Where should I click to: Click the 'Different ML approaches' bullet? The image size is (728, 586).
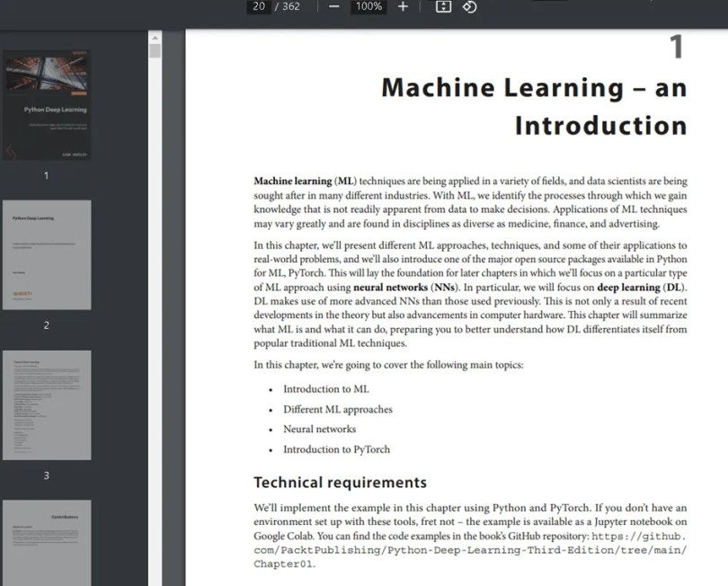[338, 410]
